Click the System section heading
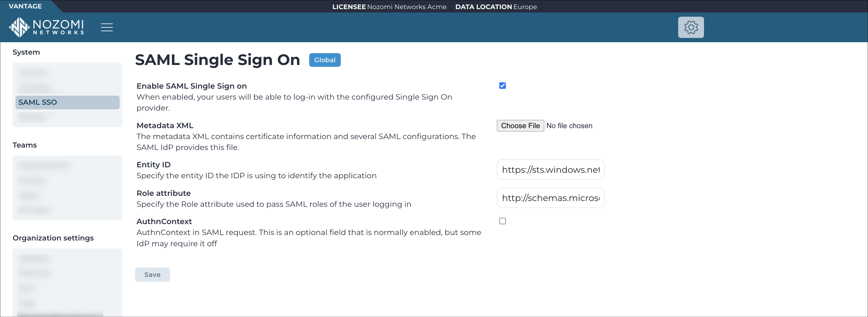This screenshot has height=317, width=868. pos(26,52)
